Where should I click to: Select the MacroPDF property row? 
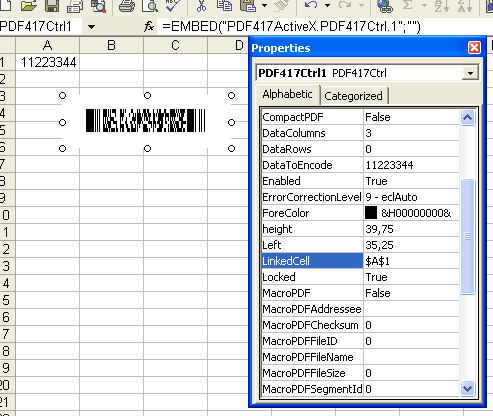coord(361,293)
